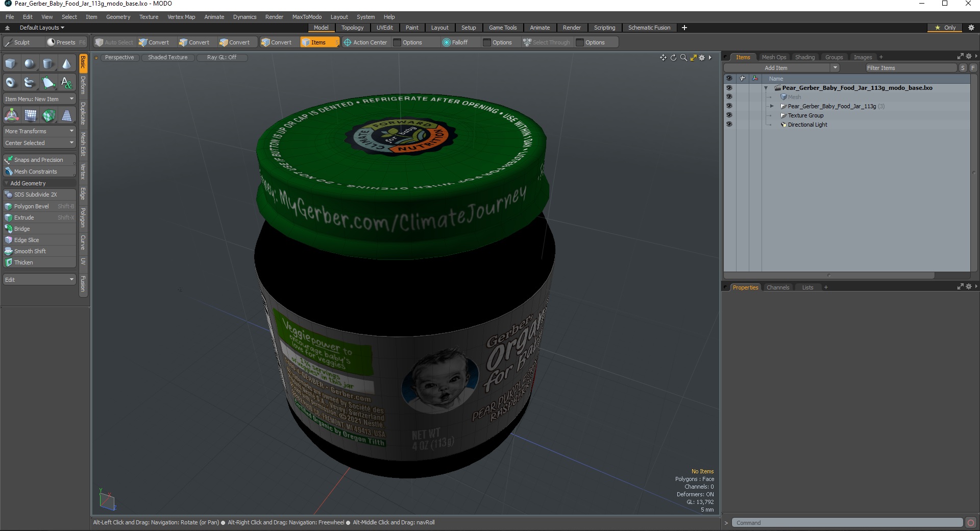Viewport: 980px width, 531px height.
Task: Click the Extrude tool
Action: [x=40, y=218]
